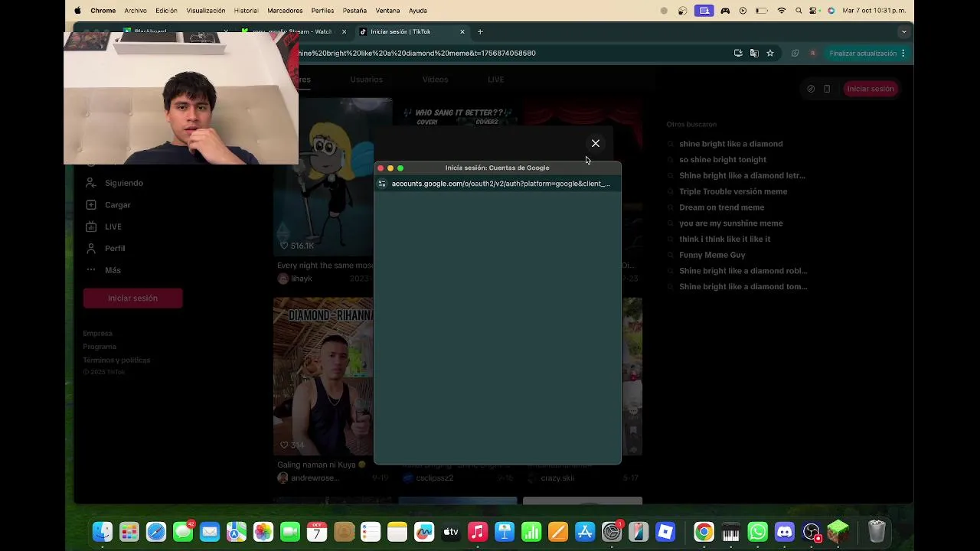Open Chrome extensions icon

[x=795, y=54]
